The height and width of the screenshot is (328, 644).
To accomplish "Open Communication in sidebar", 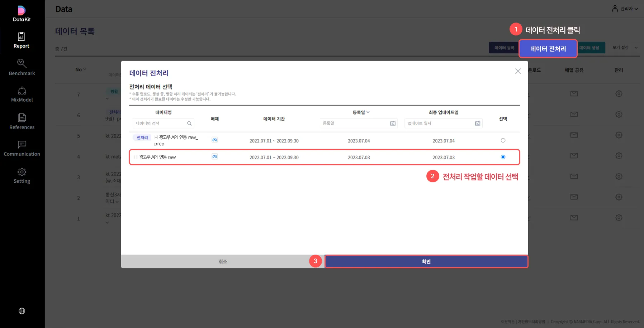I will (x=22, y=149).
